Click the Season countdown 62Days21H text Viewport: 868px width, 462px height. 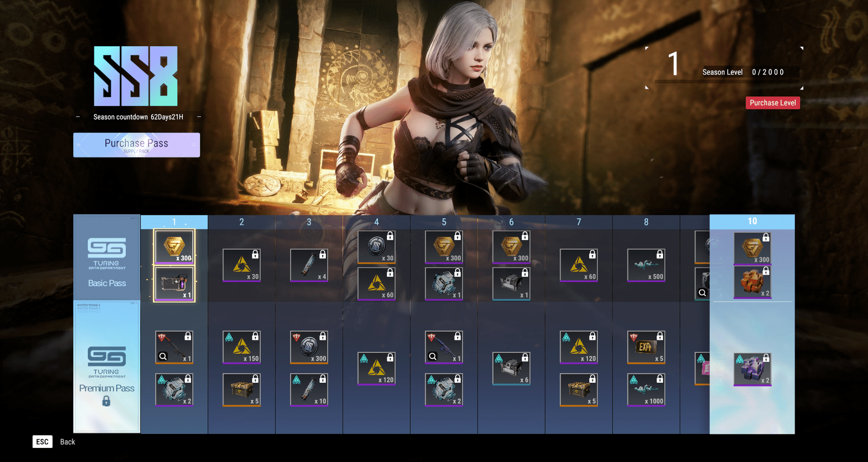pos(138,117)
